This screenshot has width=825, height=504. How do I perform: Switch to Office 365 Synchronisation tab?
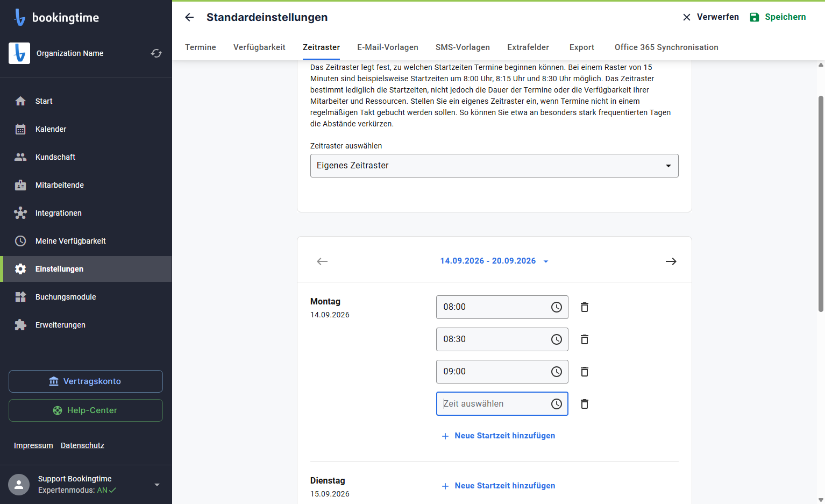pos(666,47)
